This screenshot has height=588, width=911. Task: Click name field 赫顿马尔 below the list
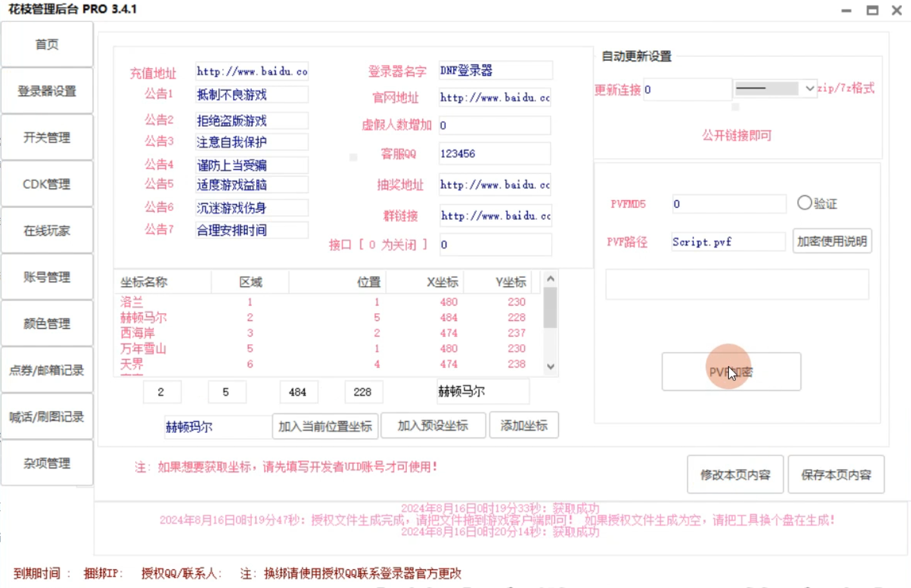tap(483, 391)
